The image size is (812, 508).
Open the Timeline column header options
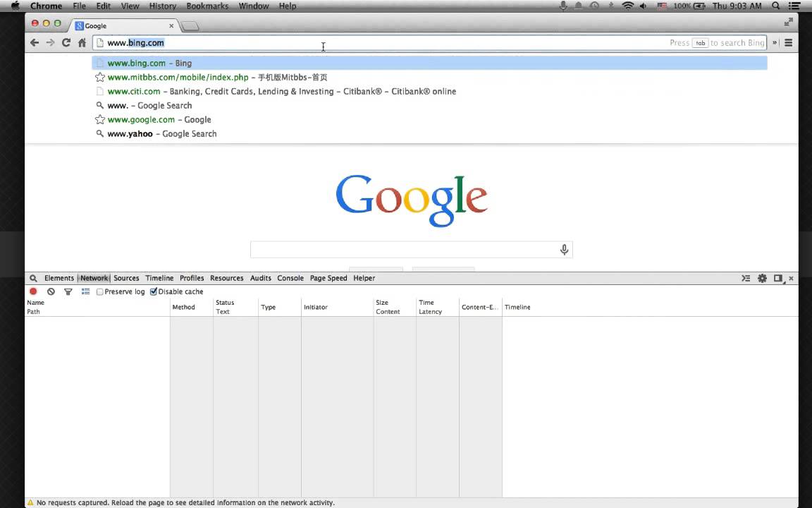click(650, 308)
